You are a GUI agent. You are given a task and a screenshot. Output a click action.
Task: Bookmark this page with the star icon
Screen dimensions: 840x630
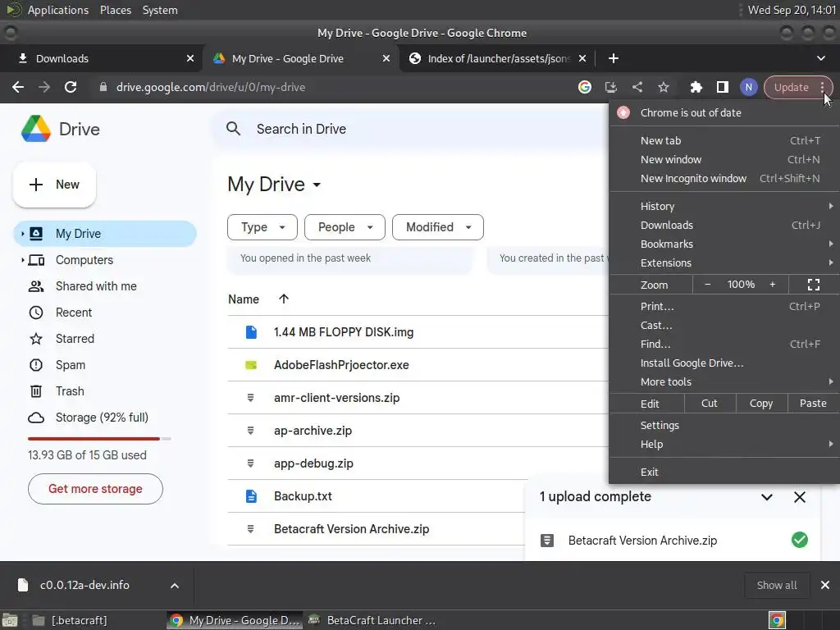coord(663,87)
